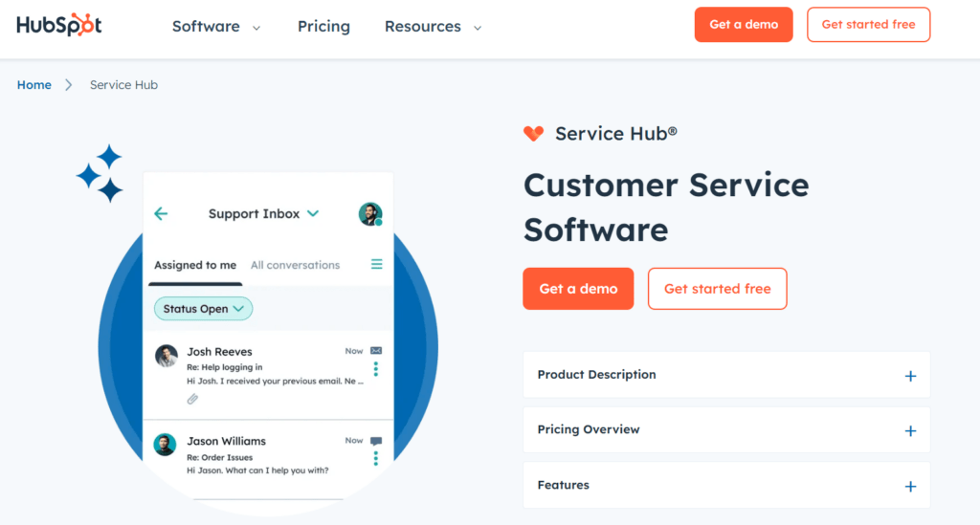Click Jason Williams message preview text
Image resolution: width=980 pixels, height=525 pixels.
(x=257, y=470)
